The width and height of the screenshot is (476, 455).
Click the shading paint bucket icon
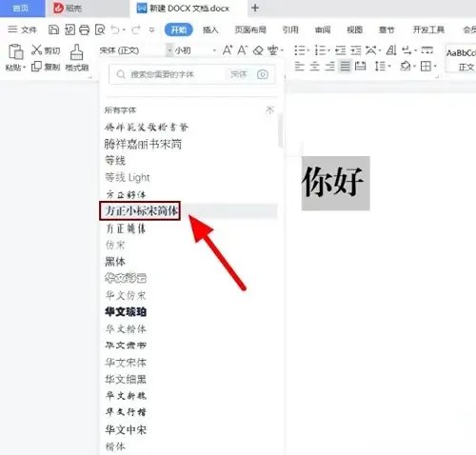[x=406, y=66]
